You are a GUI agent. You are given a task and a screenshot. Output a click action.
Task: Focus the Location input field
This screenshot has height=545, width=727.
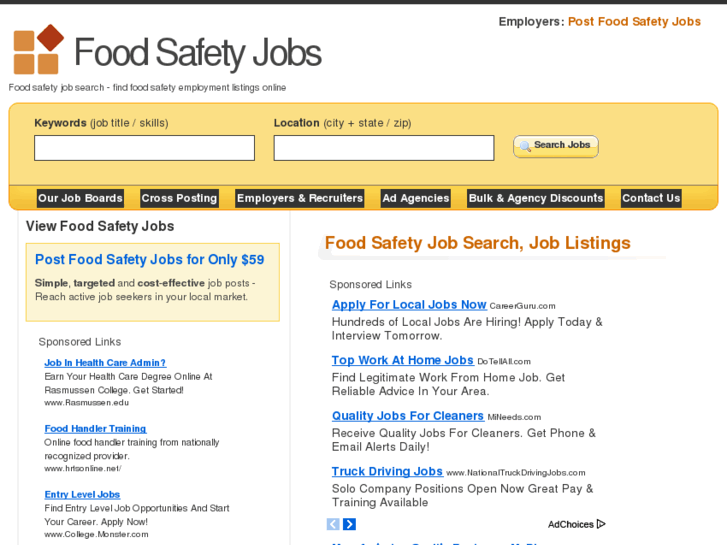click(384, 148)
